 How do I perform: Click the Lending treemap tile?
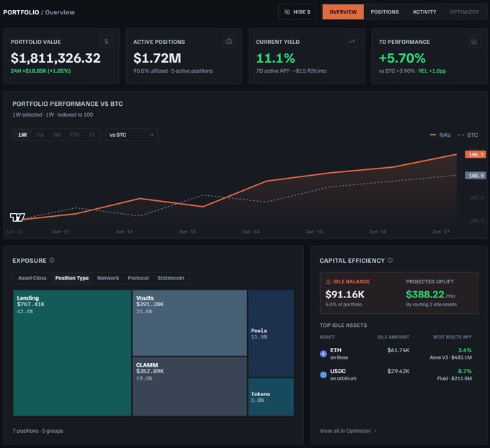coord(72,353)
